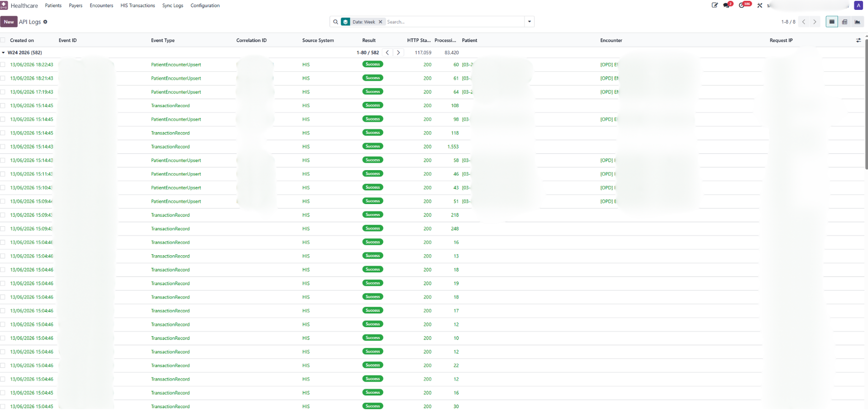Open the activities clock with badge 386

coord(744,5)
